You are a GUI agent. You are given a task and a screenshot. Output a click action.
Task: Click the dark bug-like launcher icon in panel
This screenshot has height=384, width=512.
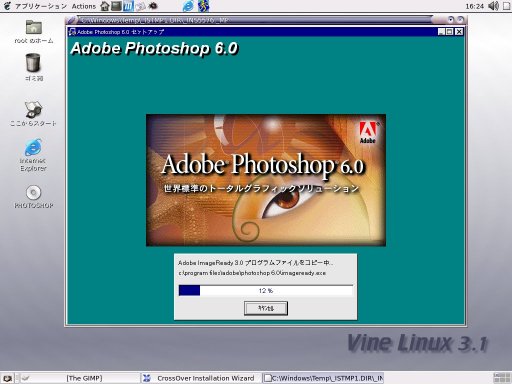[153, 6]
